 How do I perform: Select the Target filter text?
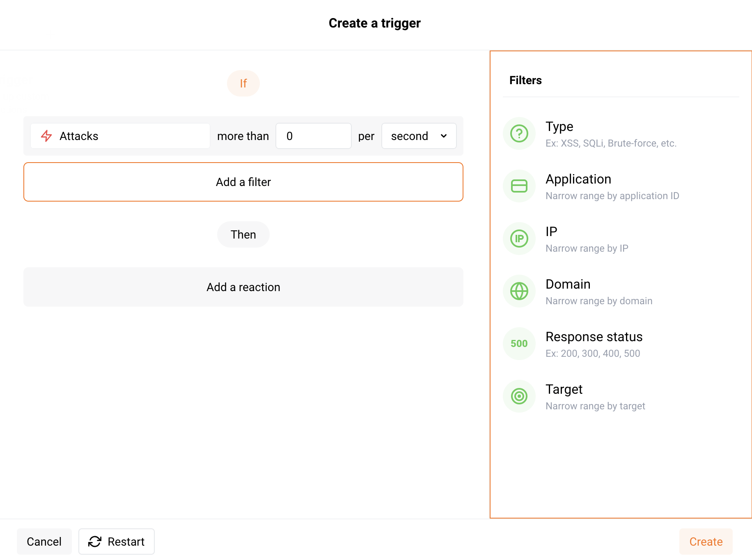coord(564,389)
